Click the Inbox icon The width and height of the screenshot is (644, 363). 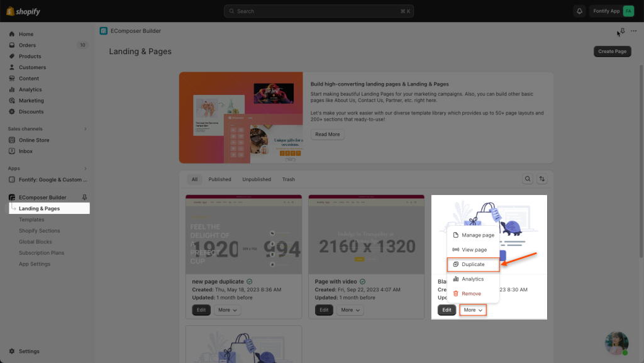(12, 151)
